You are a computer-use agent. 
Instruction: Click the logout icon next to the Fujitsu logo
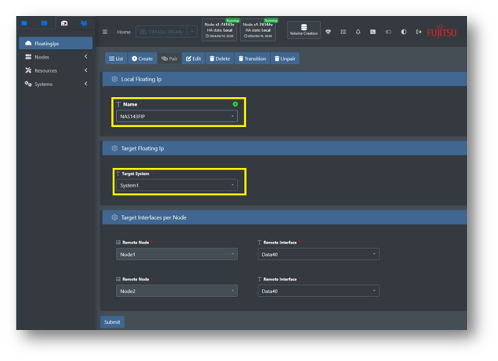click(419, 32)
